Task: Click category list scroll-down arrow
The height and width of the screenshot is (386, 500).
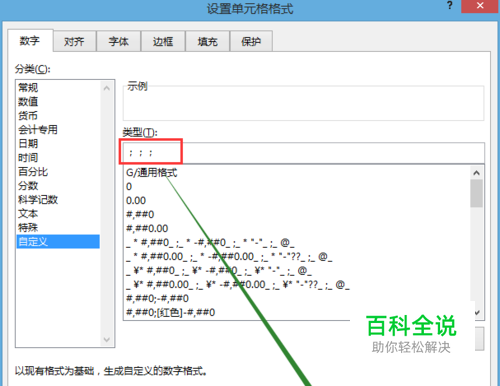Action: coord(107,340)
